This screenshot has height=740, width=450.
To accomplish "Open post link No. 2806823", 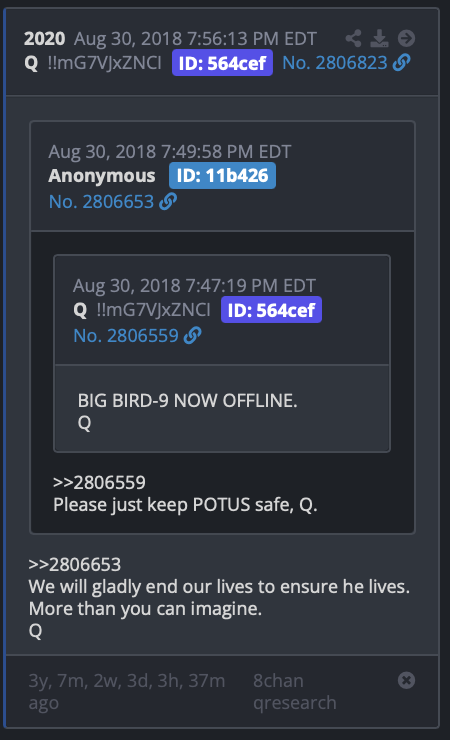I will (x=334, y=62).
